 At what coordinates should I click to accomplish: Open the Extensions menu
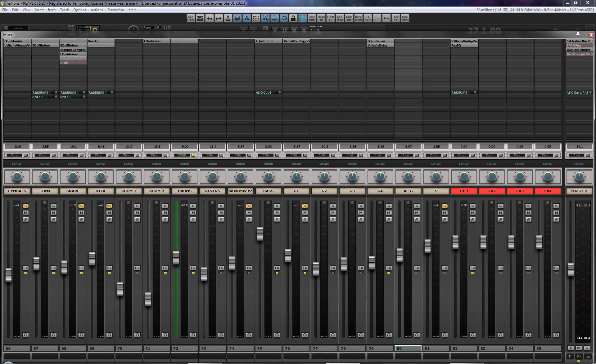pos(115,10)
